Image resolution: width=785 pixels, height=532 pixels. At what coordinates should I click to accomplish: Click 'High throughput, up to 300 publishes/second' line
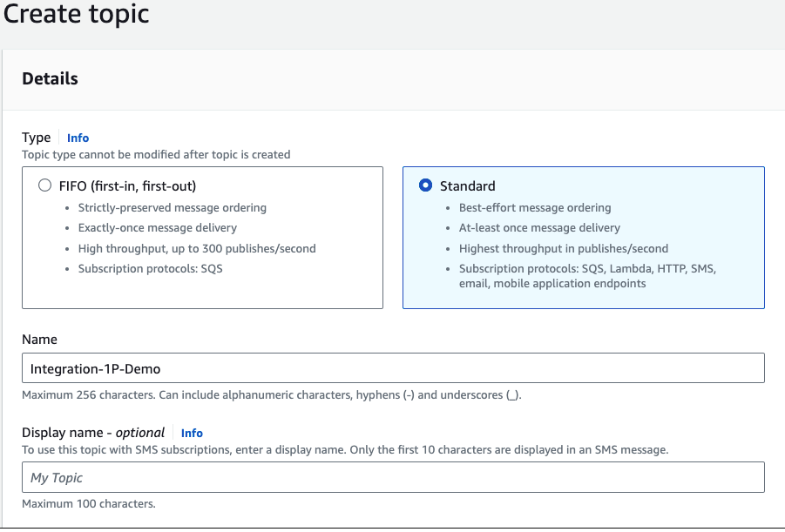pyautogui.click(x=197, y=248)
